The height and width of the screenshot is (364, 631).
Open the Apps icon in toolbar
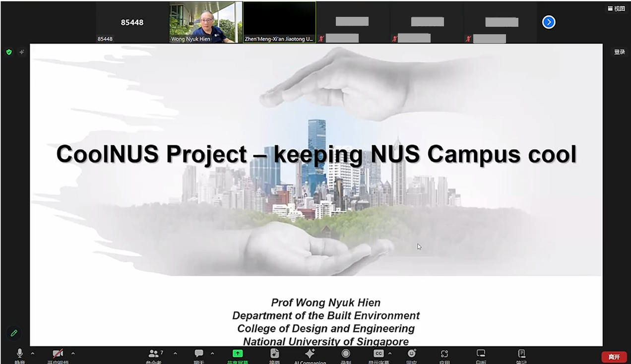pyautogui.click(x=444, y=355)
